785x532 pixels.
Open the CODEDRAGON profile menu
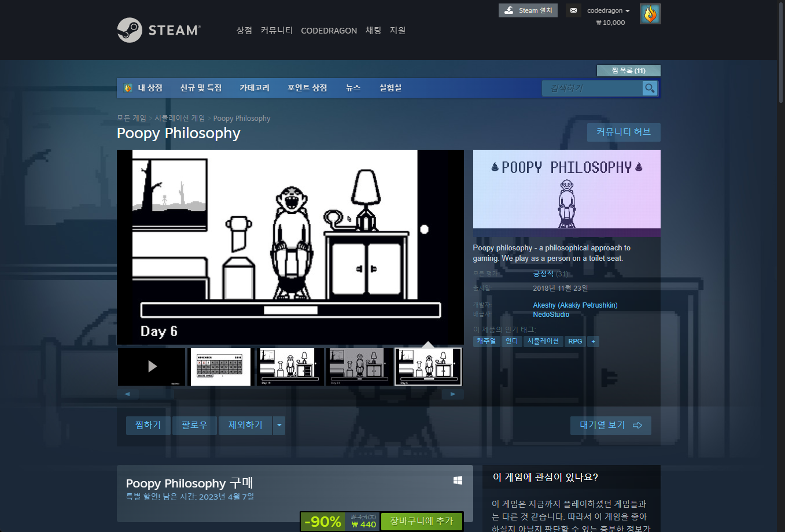tap(329, 31)
